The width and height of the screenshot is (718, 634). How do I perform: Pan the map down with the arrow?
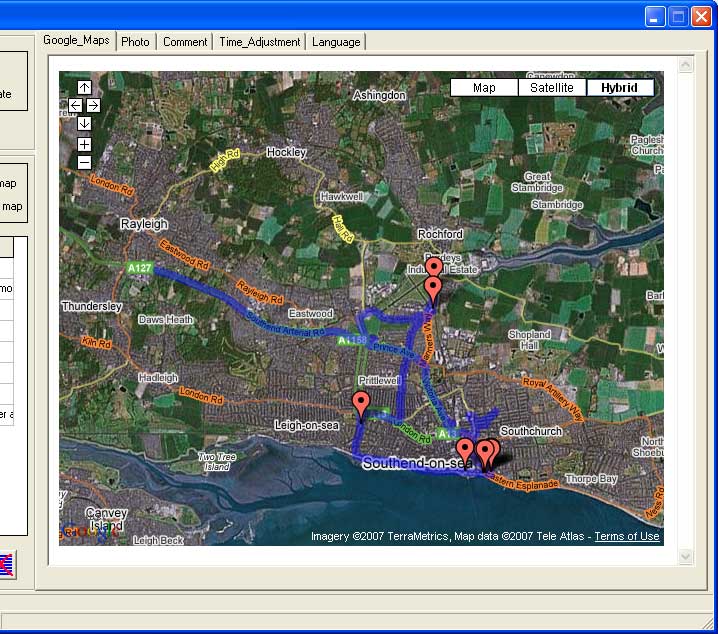(x=84, y=124)
